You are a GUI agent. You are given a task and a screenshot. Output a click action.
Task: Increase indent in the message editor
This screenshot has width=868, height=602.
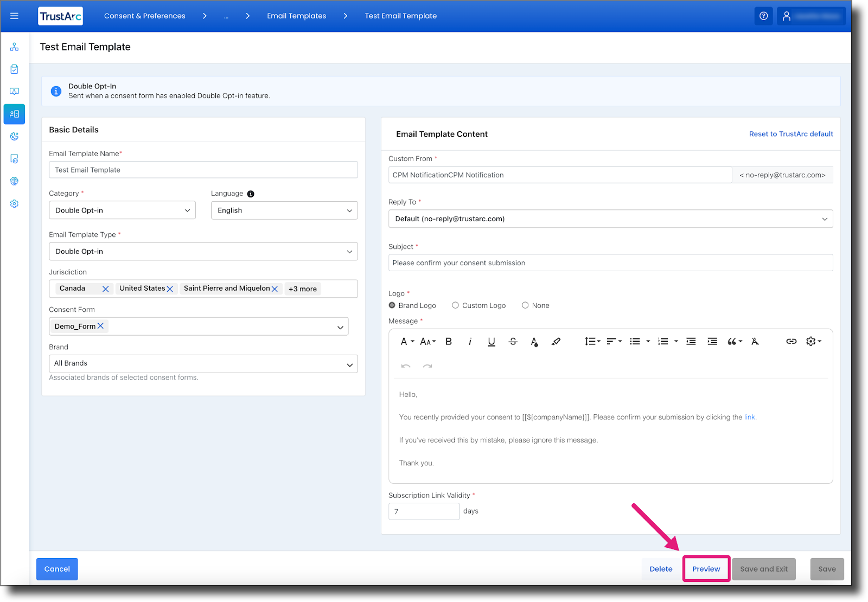[712, 342]
